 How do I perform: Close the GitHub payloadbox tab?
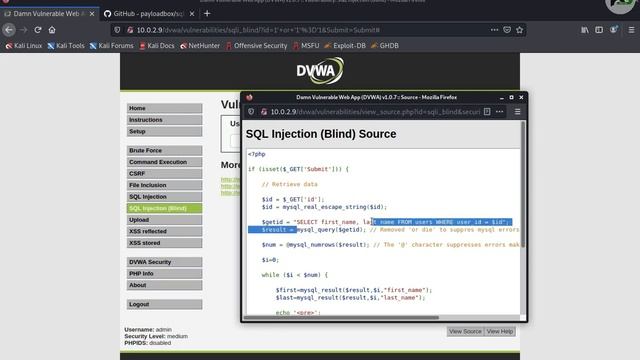[x=192, y=13]
